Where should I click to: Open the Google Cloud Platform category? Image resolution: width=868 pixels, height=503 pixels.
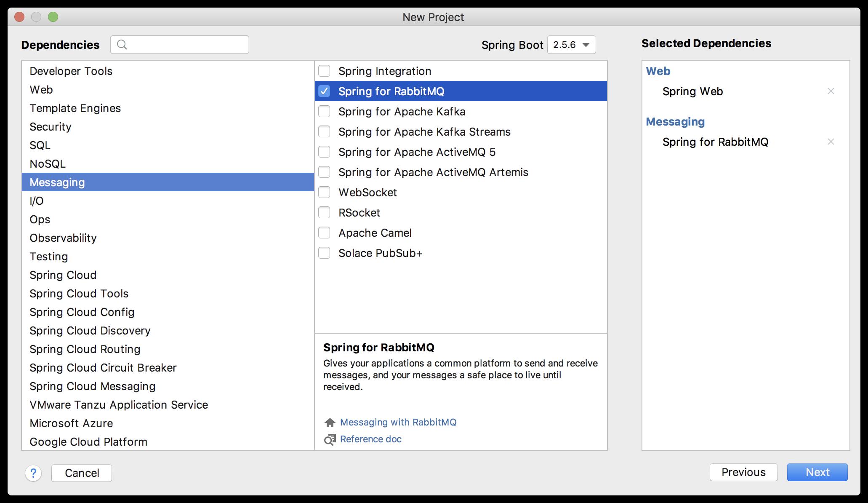pyautogui.click(x=88, y=442)
